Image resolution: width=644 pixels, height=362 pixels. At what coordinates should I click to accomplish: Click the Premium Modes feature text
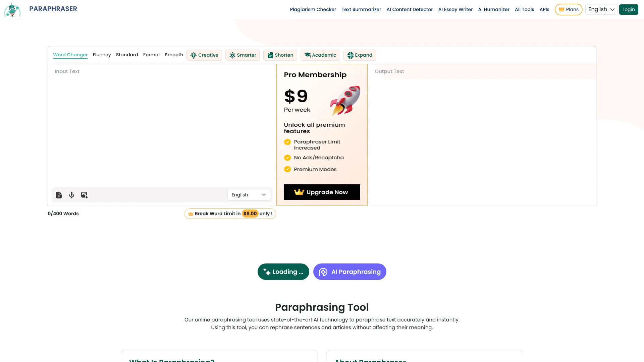(x=315, y=169)
